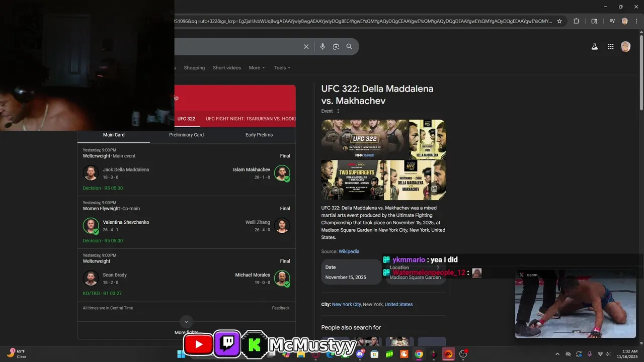This screenshot has width=644, height=362.
Task: Open Wi-Fi network settings in tray
Action: [600, 354]
